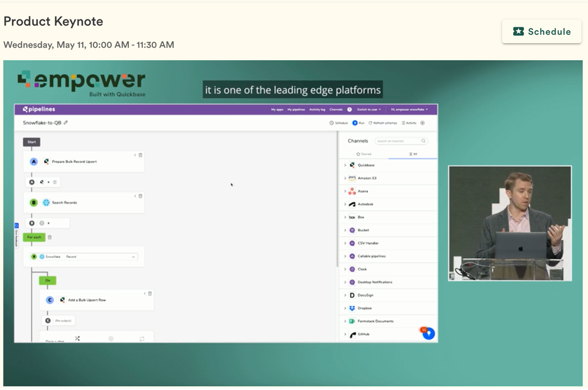Switch to the All channels tab
Image resolution: width=588 pixels, height=390 pixels.
click(x=413, y=154)
